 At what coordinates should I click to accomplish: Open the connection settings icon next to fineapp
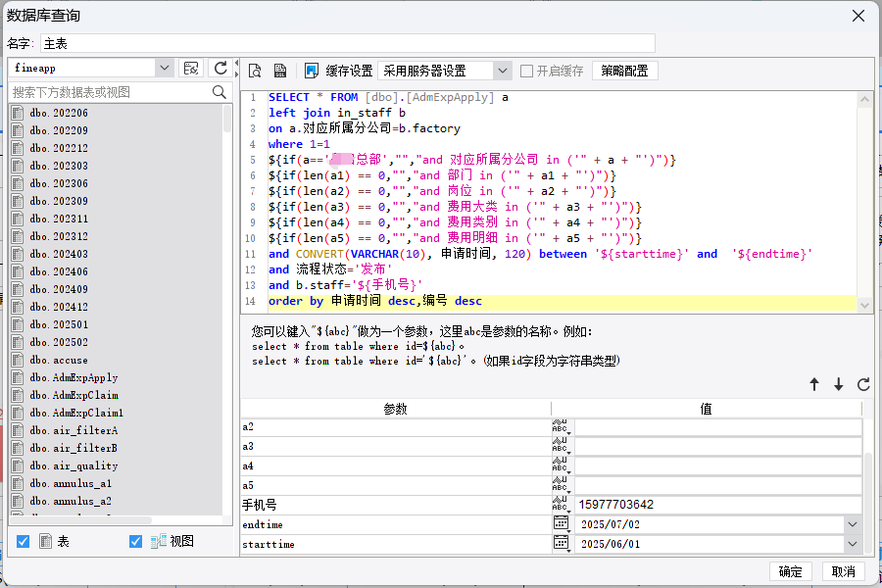point(191,68)
